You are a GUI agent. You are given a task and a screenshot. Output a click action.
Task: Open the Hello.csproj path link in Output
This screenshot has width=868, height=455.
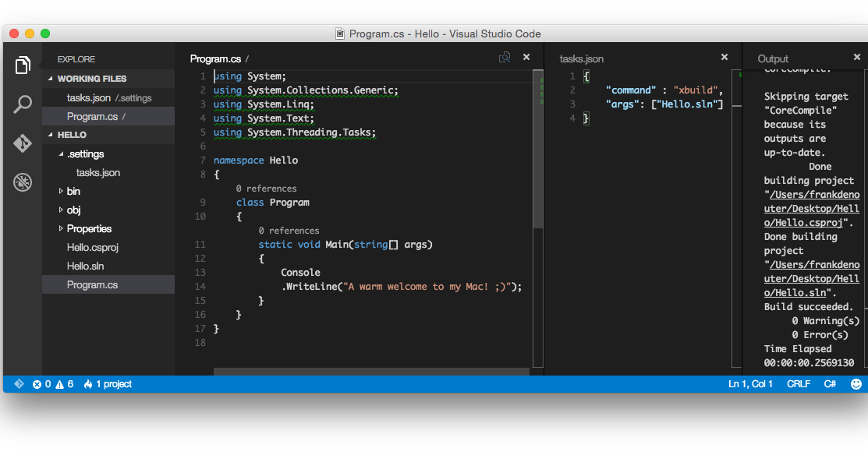tap(812, 209)
